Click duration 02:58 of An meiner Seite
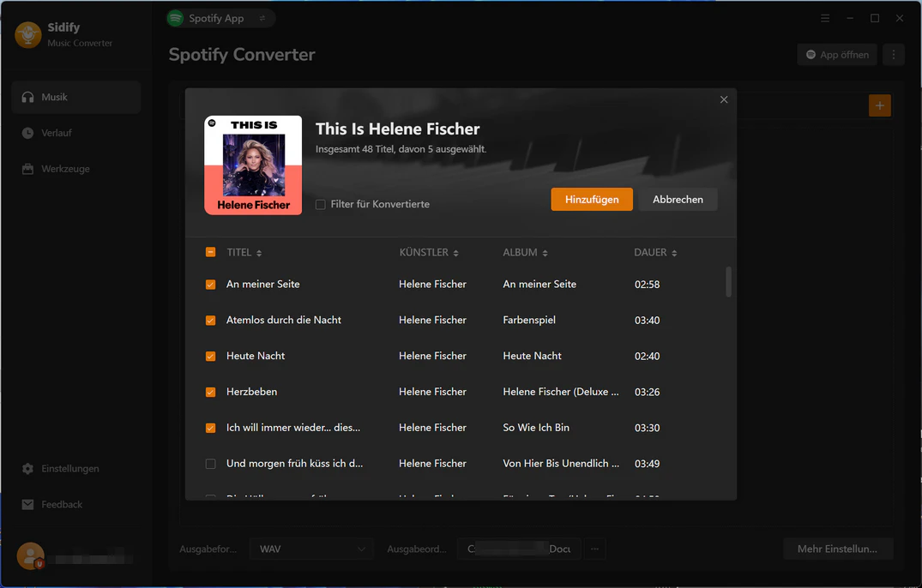922x588 pixels. pos(647,285)
